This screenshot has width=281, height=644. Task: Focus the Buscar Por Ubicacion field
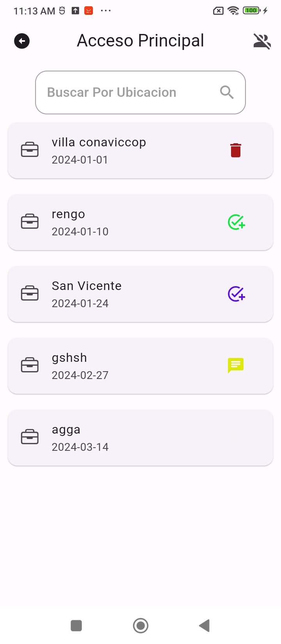[129, 93]
